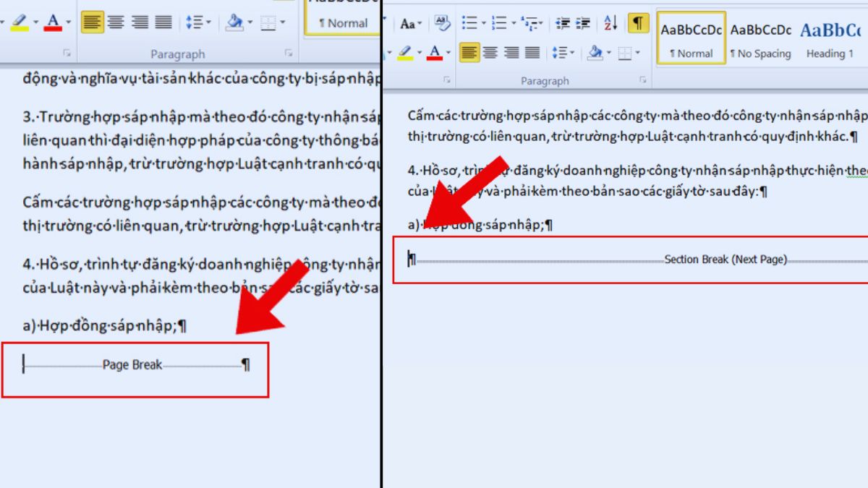Expand highlight color list in left window
The image size is (868, 488).
pyautogui.click(x=35, y=22)
